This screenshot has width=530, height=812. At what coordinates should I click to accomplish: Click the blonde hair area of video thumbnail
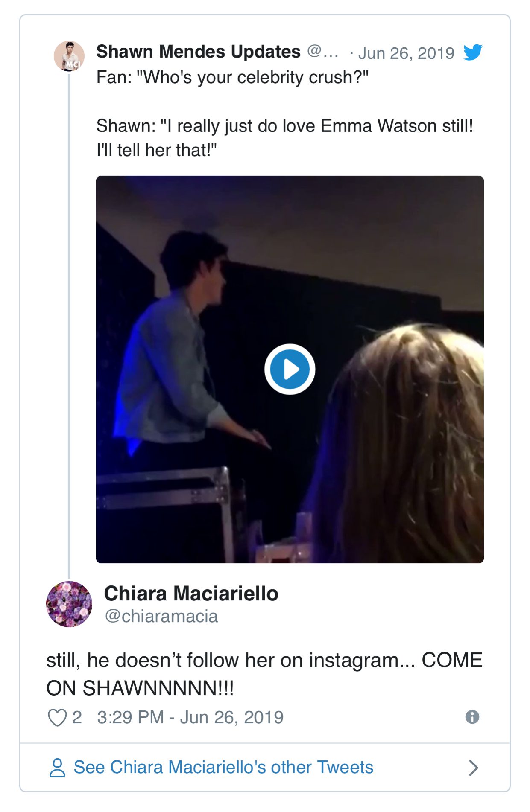[410, 448]
